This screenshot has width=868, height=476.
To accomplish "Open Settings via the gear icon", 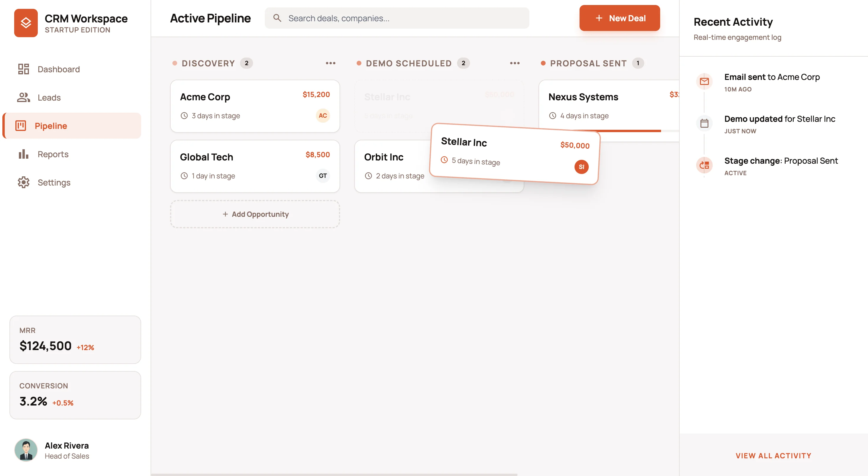I will [23, 182].
